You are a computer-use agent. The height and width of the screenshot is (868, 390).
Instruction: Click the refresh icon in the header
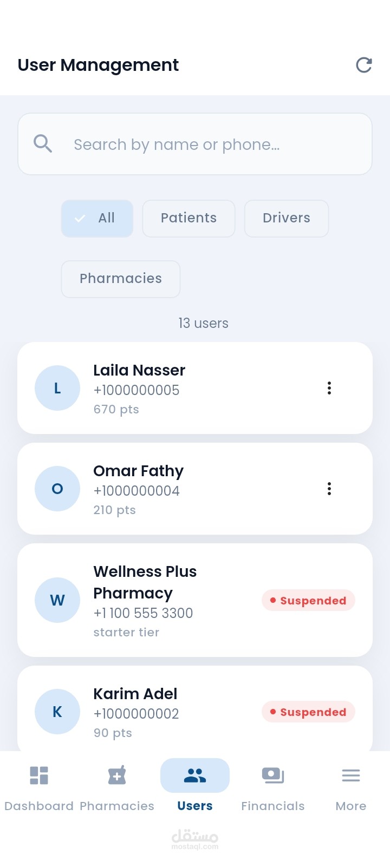(x=364, y=65)
